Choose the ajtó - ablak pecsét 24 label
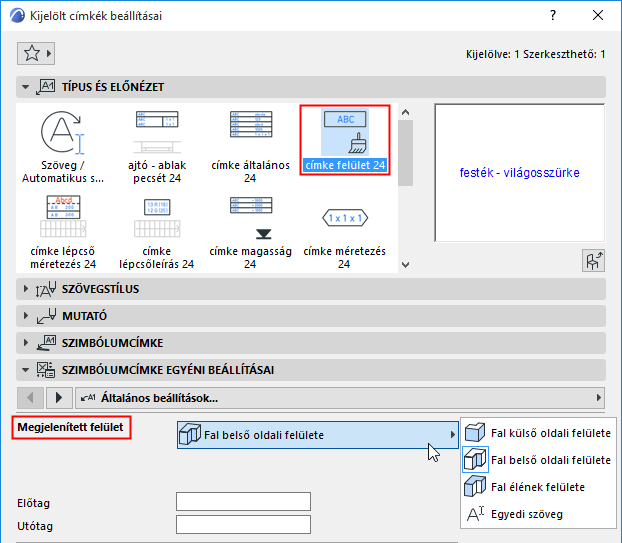Viewport: 622px width, 543px height. point(157,146)
